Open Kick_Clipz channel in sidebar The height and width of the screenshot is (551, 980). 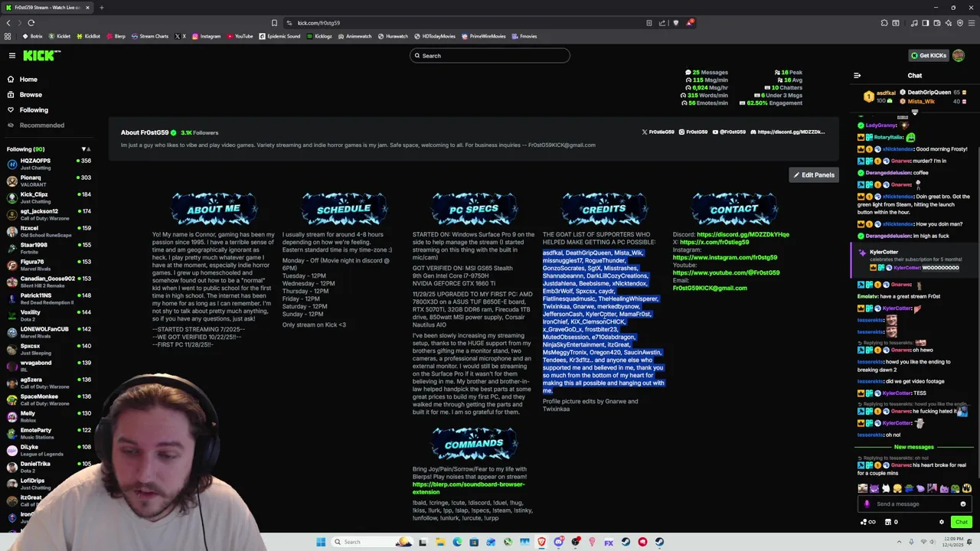coord(47,197)
